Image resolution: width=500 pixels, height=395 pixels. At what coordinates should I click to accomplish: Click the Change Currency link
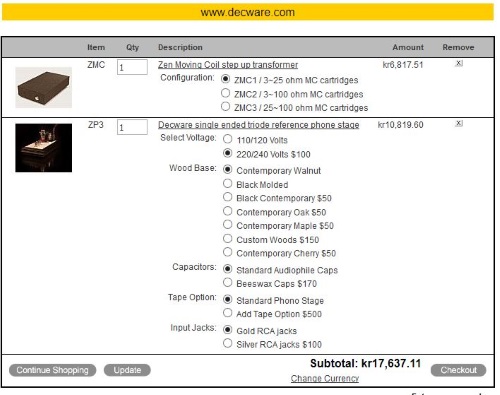(325, 378)
